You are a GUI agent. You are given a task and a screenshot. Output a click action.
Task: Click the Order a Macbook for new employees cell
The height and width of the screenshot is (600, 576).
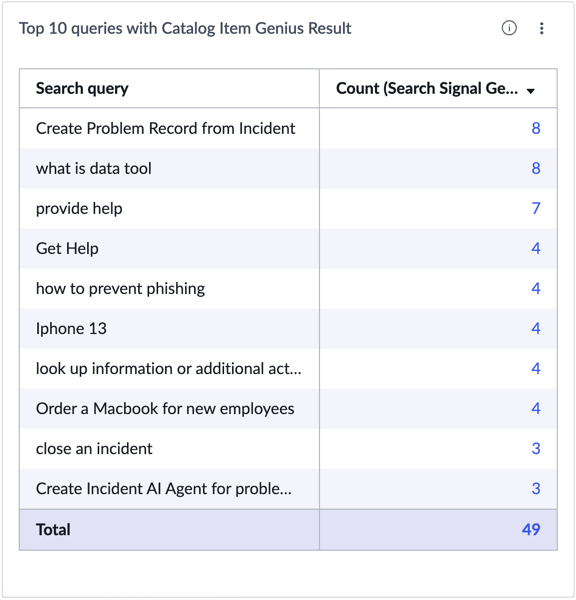click(170, 409)
